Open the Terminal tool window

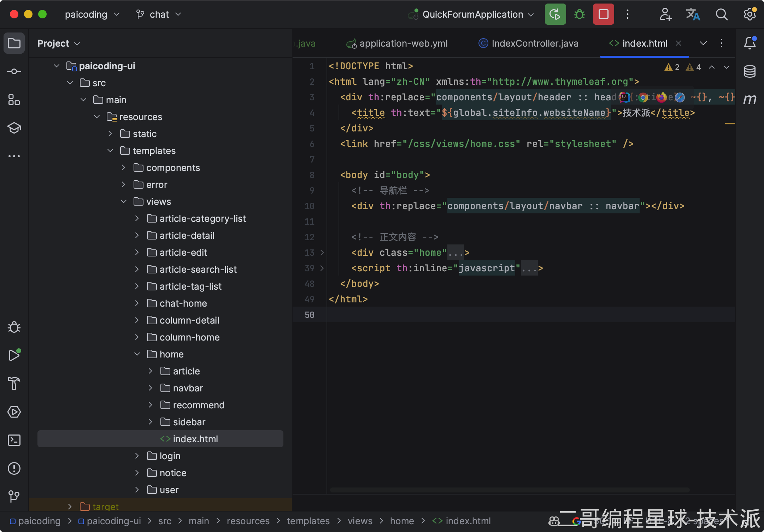tap(14, 440)
